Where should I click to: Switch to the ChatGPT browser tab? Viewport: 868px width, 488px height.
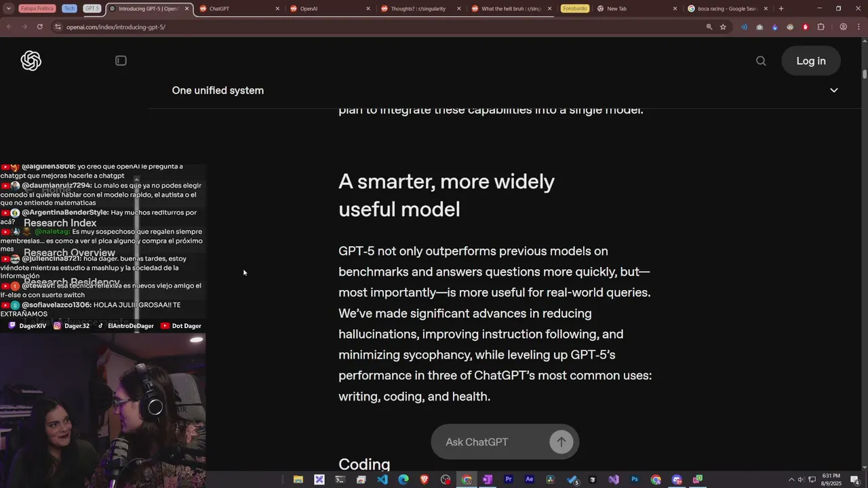[240, 9]
